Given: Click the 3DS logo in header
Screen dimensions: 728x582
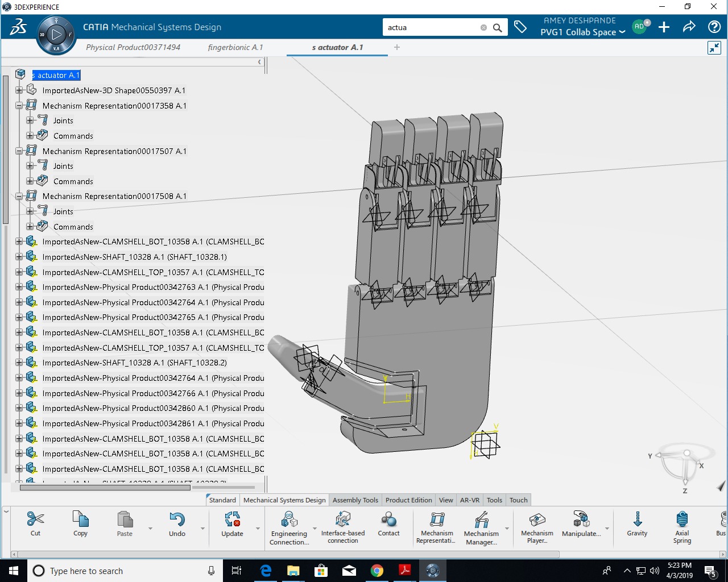Looking at the screenshot, I should tap(18, 27).
